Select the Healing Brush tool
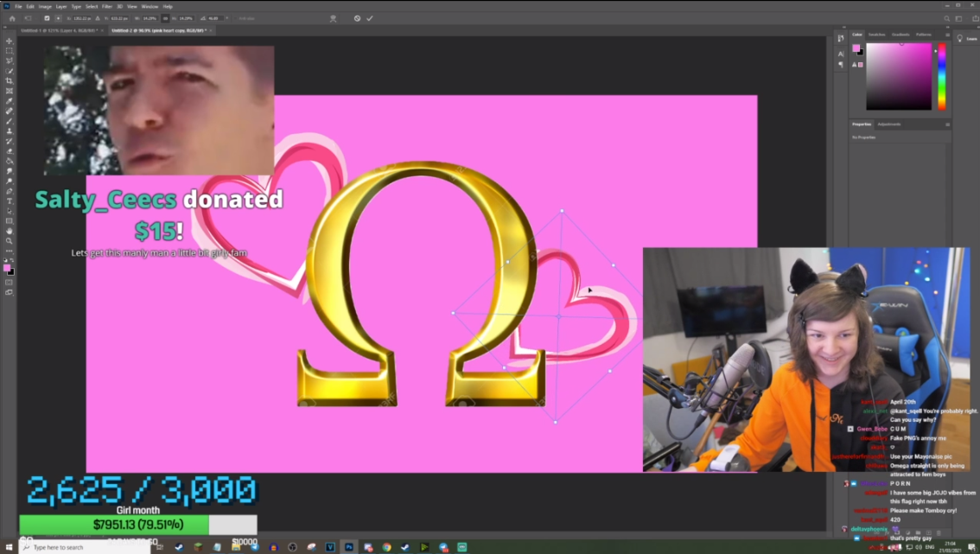980x554 pixels. pos(10,111)
